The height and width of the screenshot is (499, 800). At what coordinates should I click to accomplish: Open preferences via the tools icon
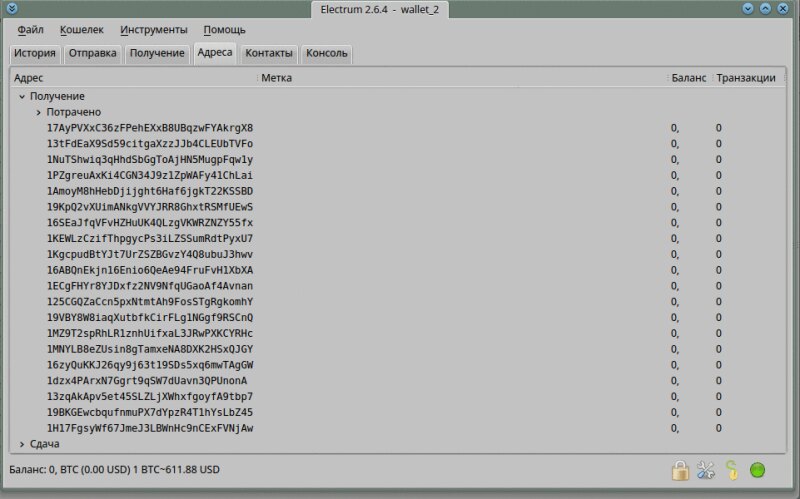point(706,469)
